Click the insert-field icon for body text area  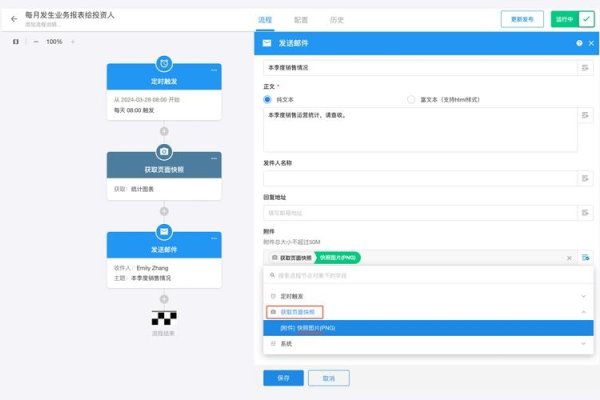tap(585, 115)
